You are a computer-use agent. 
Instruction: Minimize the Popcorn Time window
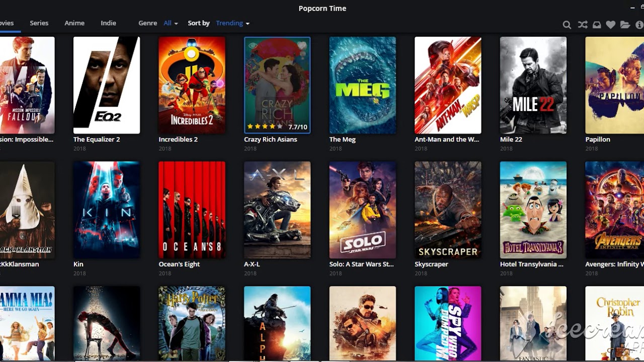coord(632,8)
